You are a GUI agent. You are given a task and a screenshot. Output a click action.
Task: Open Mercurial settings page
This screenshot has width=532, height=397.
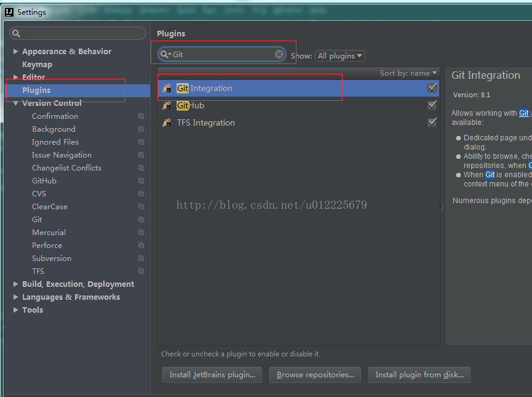(x=49, y=232)
